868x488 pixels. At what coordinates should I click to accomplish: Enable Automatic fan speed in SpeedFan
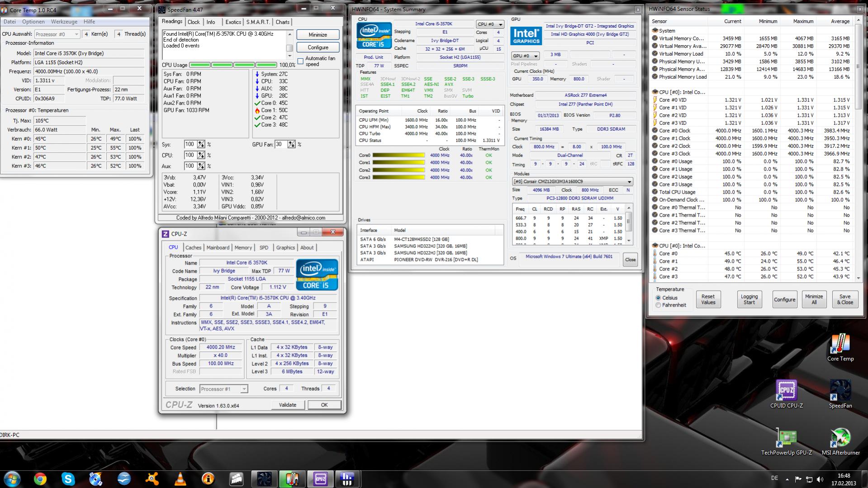click(300, 61)
